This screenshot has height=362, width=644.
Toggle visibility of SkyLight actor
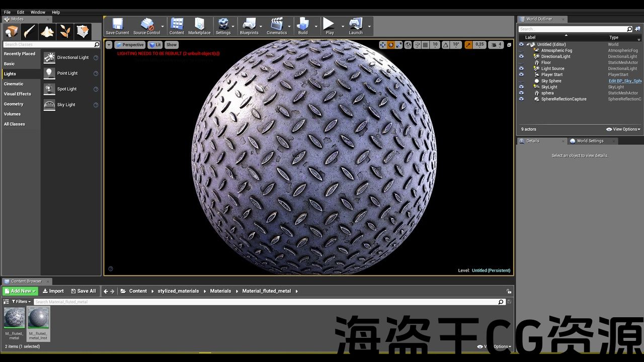pos(521,87)
